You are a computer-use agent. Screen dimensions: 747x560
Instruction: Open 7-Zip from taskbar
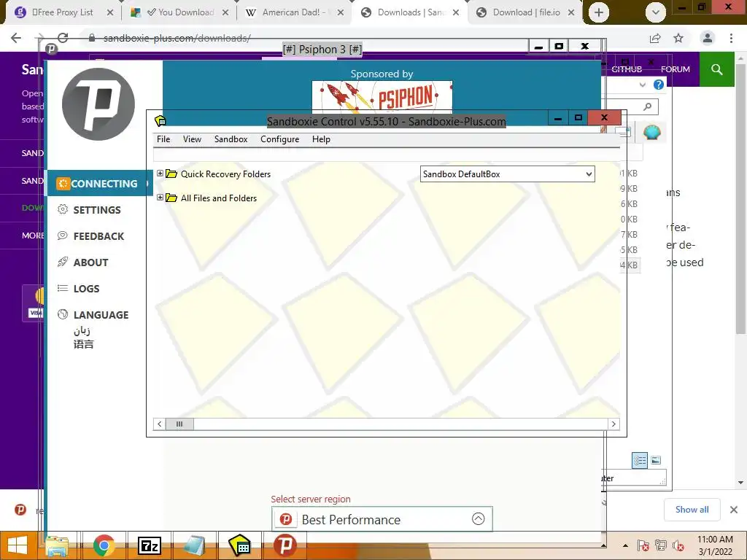point(149,545)
